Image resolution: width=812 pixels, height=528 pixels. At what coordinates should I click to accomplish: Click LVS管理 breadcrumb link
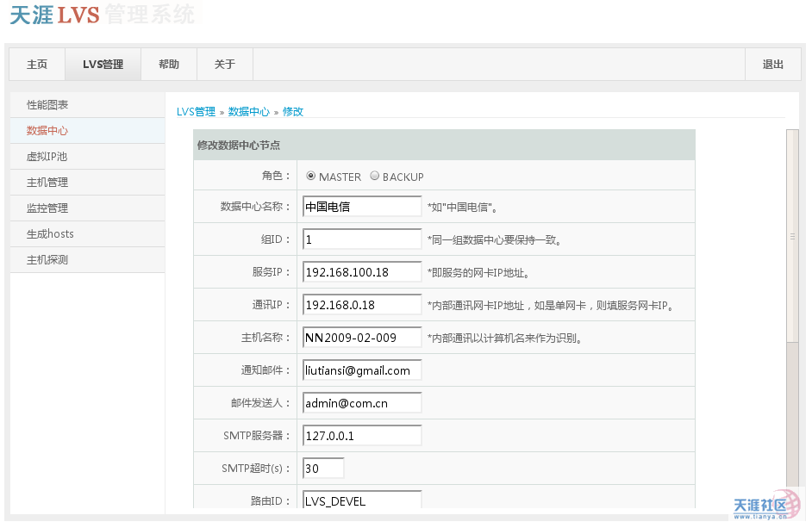tap(196, 112)
